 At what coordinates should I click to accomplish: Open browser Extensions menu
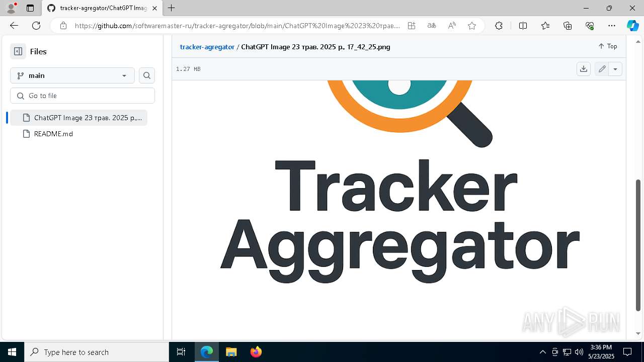point(499,26)
